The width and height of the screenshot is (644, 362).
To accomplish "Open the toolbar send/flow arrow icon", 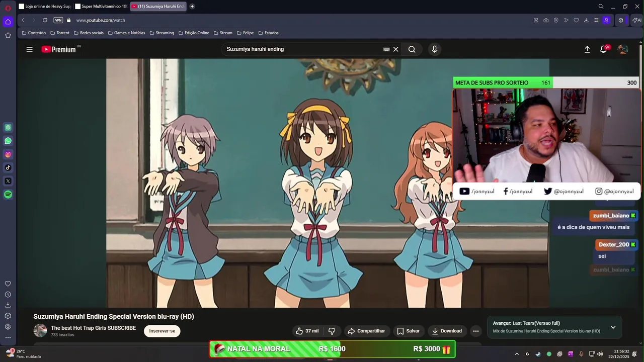I will pos(566,20).
